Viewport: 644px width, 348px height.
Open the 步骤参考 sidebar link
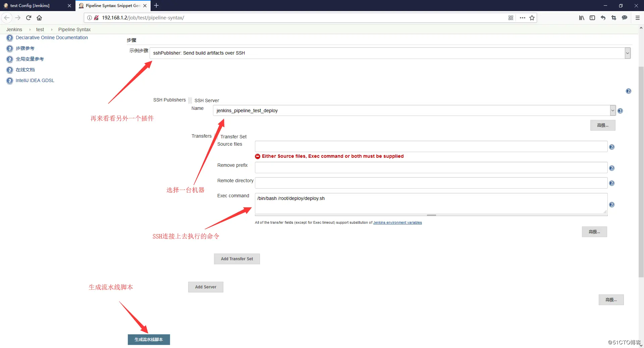pyautogui.click(x=25, y=48)
